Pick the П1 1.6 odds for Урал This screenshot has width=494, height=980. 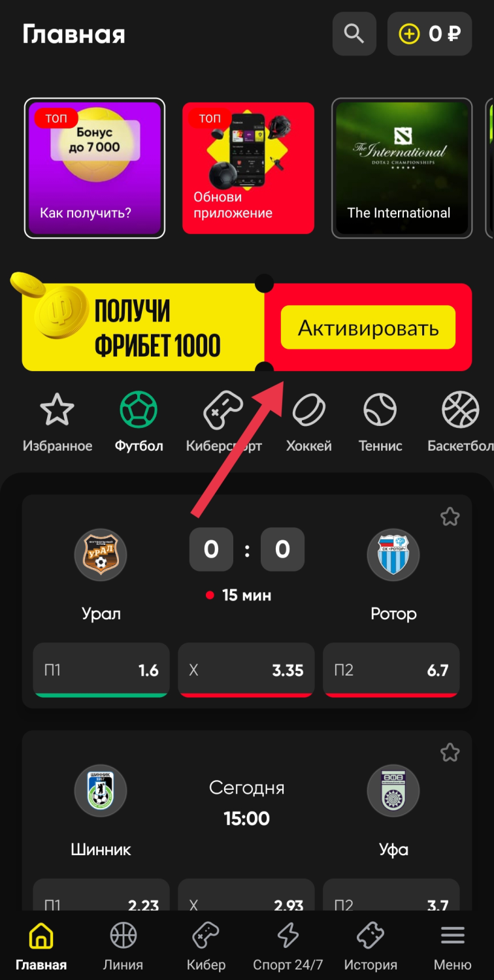click(x=101, y=670)
